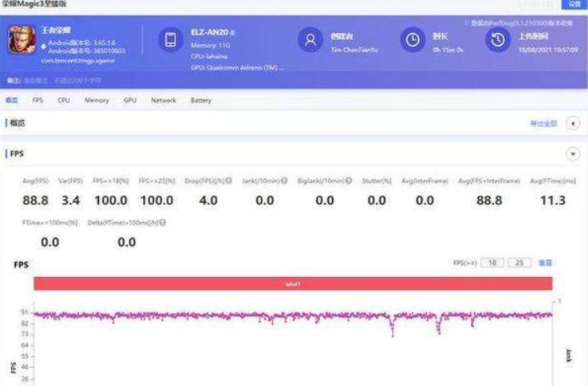Click the red label1 bar above chart
Screen dimensions: 588x386
click(293, 283)
